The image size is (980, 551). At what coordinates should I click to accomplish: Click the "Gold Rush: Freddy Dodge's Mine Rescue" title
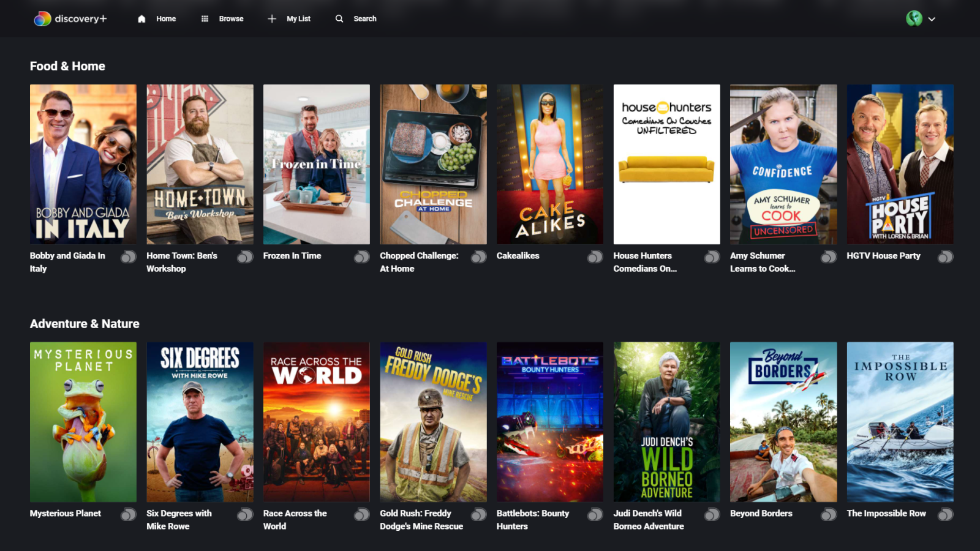[x=421, y=520]
